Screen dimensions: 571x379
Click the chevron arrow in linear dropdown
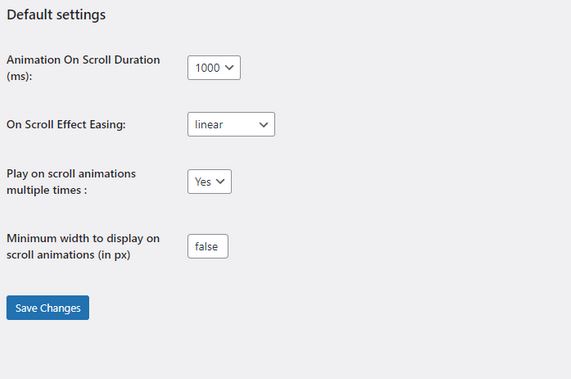click(263, 125)
